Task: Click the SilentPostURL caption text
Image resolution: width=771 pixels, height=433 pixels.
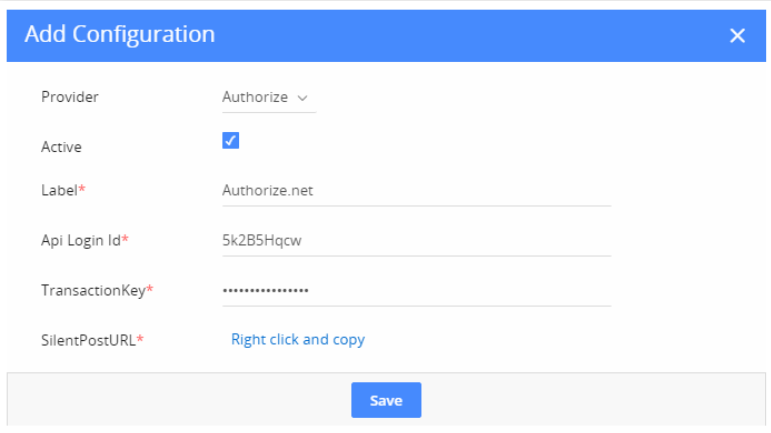Action: click(x=89, y=340)
